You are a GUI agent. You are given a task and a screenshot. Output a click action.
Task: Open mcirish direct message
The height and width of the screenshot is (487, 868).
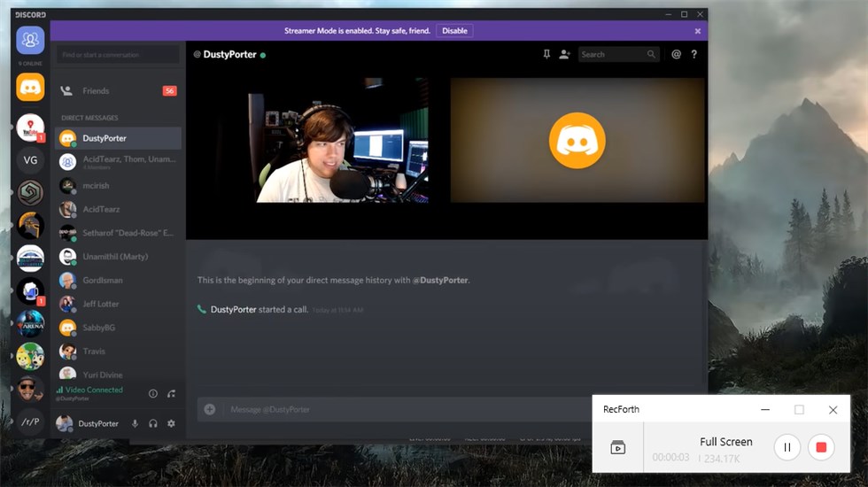(117, 185)
